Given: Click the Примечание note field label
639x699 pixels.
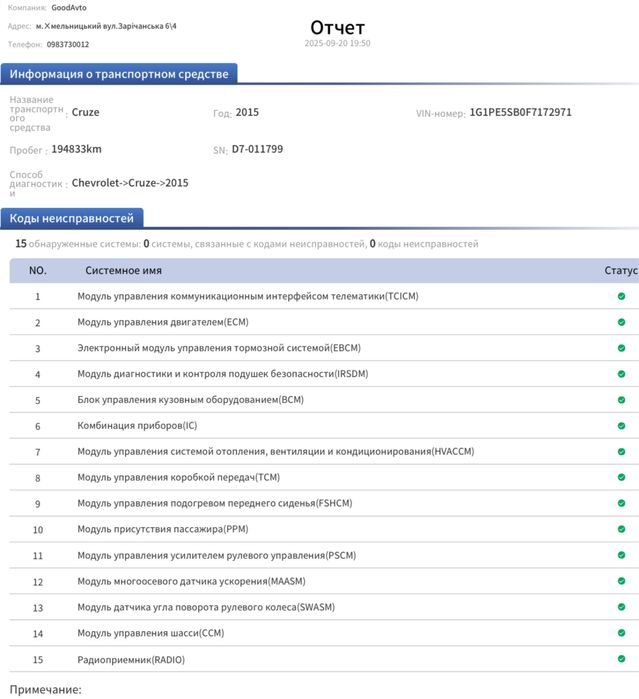Looking at the screenshot, I should 45,690.
